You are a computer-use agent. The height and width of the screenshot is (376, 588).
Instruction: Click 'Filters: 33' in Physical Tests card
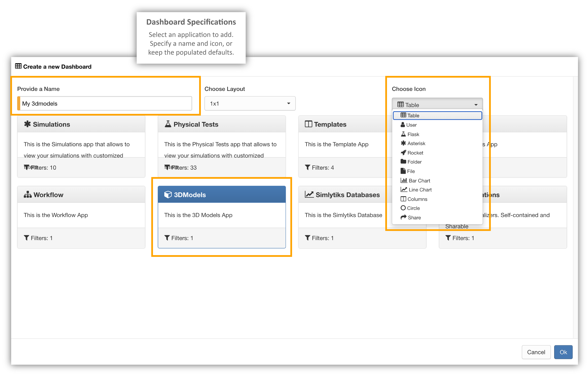(184, 168)
